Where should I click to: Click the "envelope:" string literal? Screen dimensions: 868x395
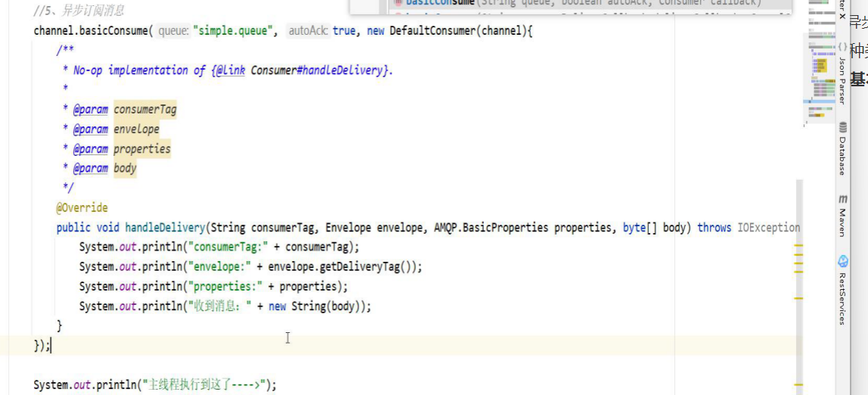(x=220, y=266)
